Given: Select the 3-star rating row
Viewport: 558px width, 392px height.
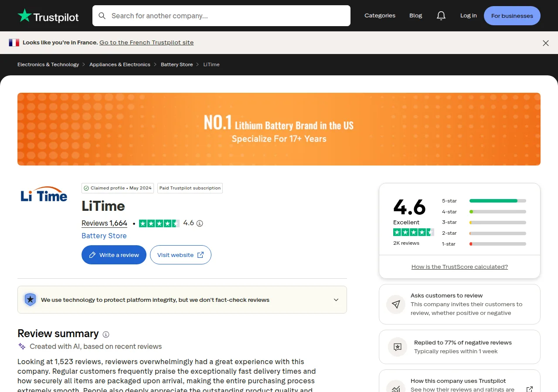Looking at the screenshot, I should tap(484, 222).
